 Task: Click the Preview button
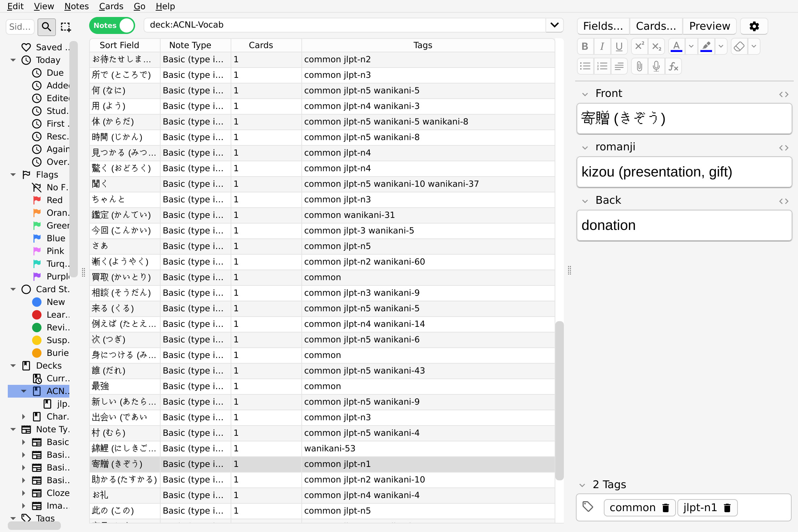click(x=709, y=26)
